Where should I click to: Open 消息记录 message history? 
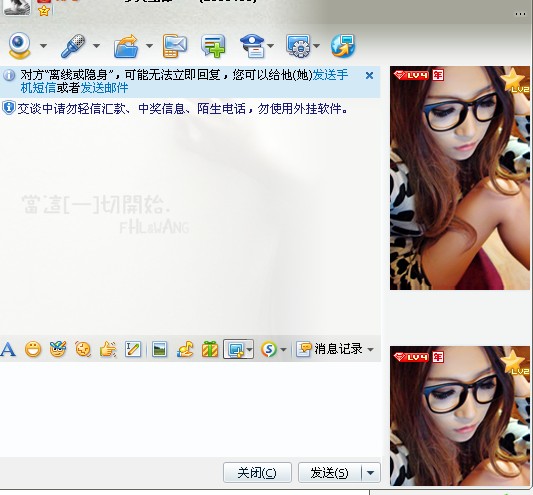pos(329,349)
